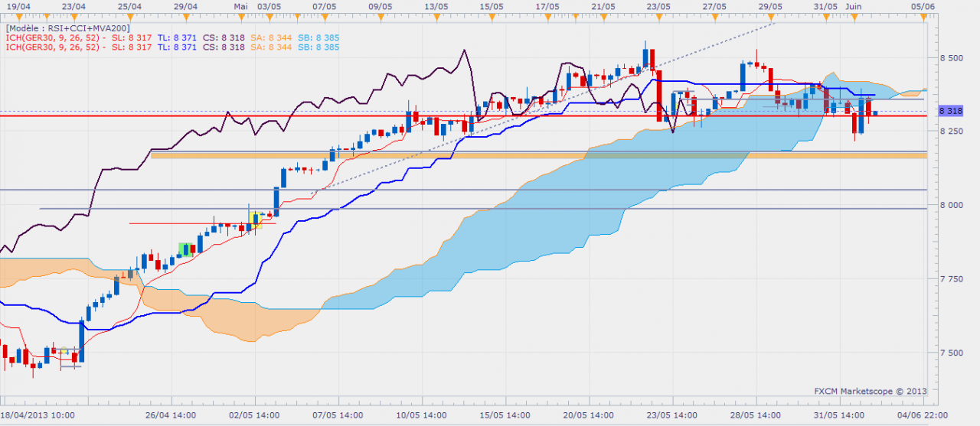
Task: Click the '26/04 14:00' time axis label
Action: coord(172,414)
